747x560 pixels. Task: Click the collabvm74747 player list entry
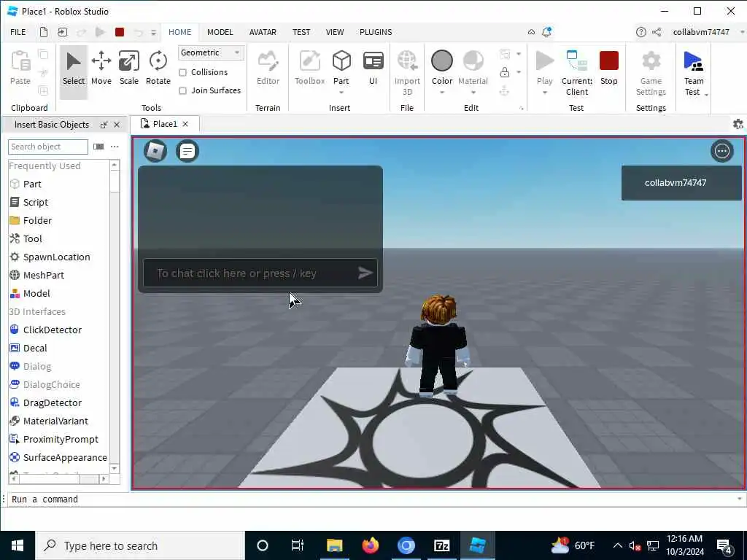pos(681,183)
